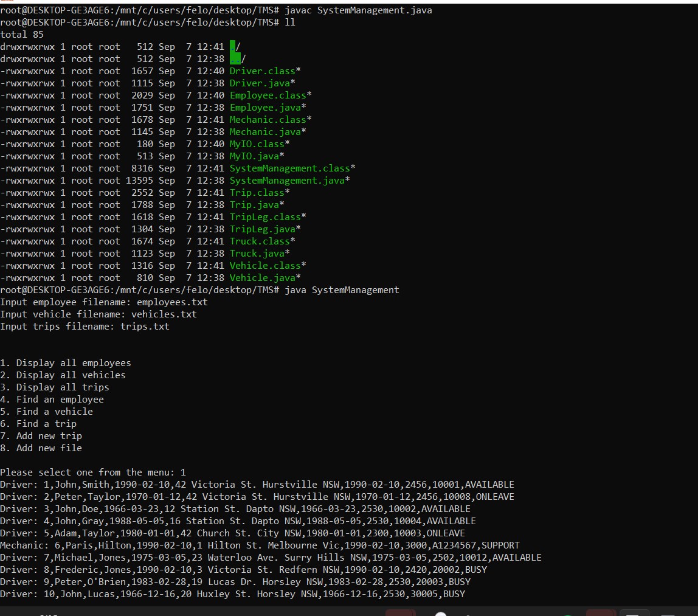Select the Truck.java file name
The height and width of the screenshot is (616, 698).
[x=257, y=254]
